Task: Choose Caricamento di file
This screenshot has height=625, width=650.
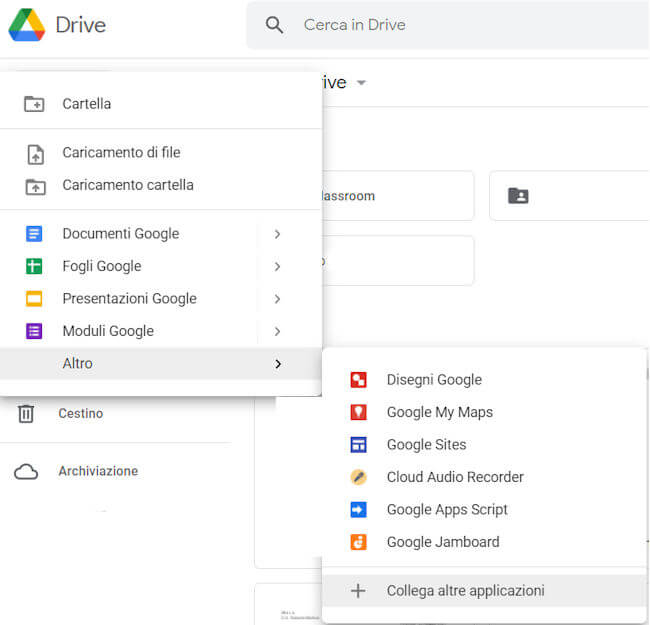Action: pos(121,153)
